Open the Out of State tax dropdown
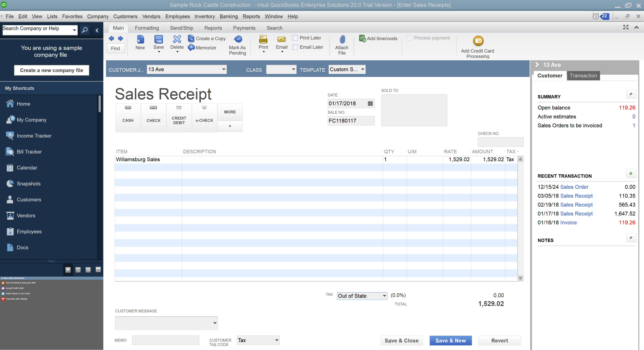Image resolution: width=644 pixels, height=350 pixels. point(384,296)
